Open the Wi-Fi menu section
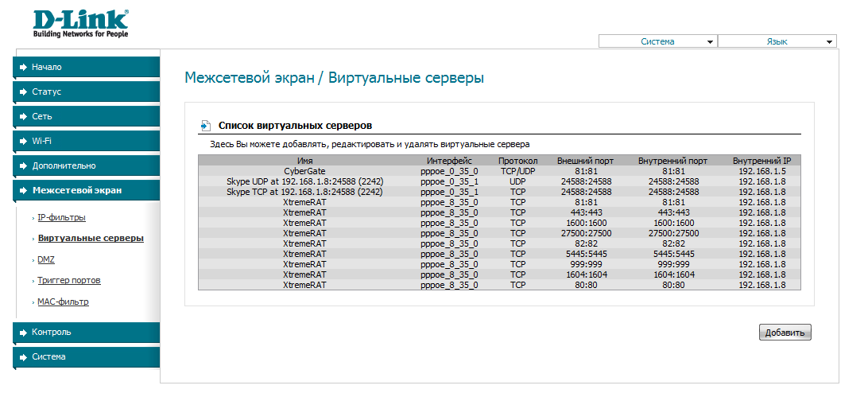Viewport: 868px width, 397px height. pyautogui.click(x=86, y=141)
